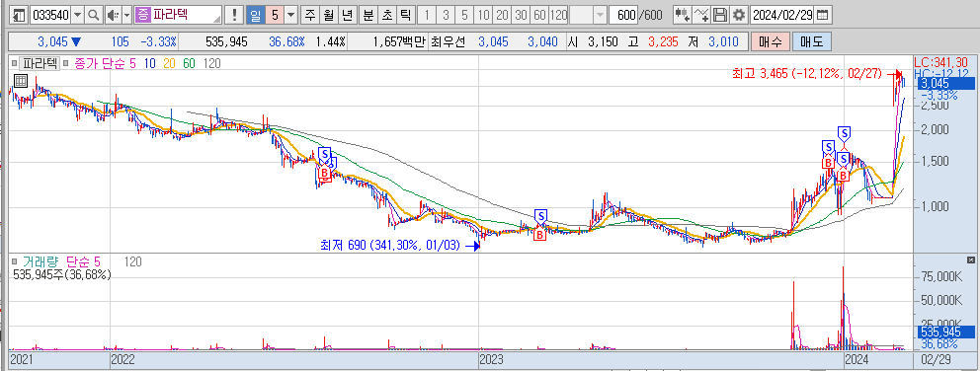Select interval button 120
The width and height of the screenshot is (980, 371).
559,15
